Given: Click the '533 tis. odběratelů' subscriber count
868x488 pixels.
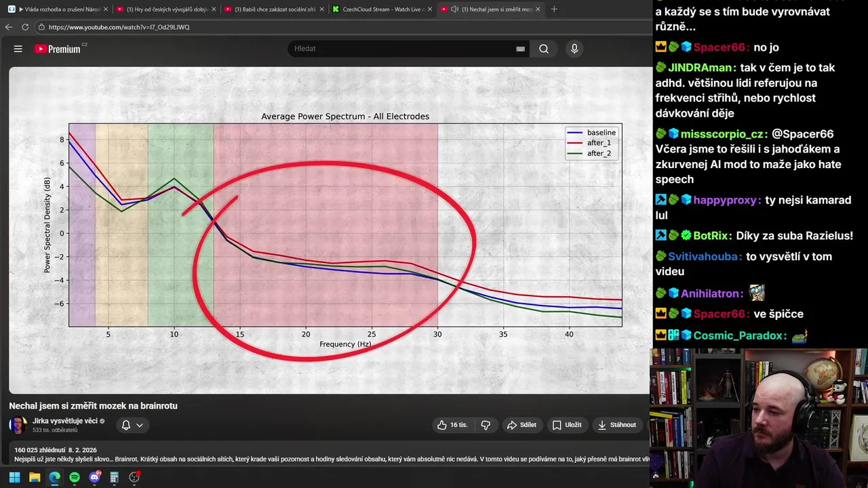Looking at the screenshot, I should (x=55, y=430).
